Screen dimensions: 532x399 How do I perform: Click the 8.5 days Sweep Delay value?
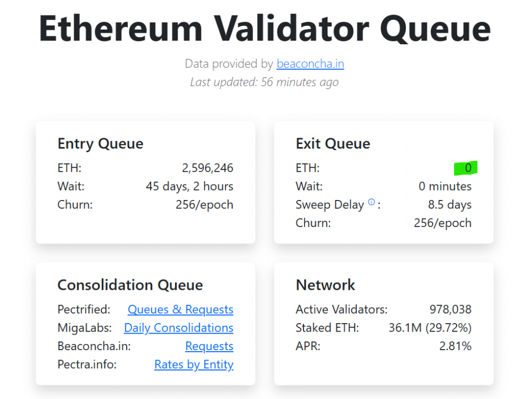pyautogui.click(x=449, y=205)
